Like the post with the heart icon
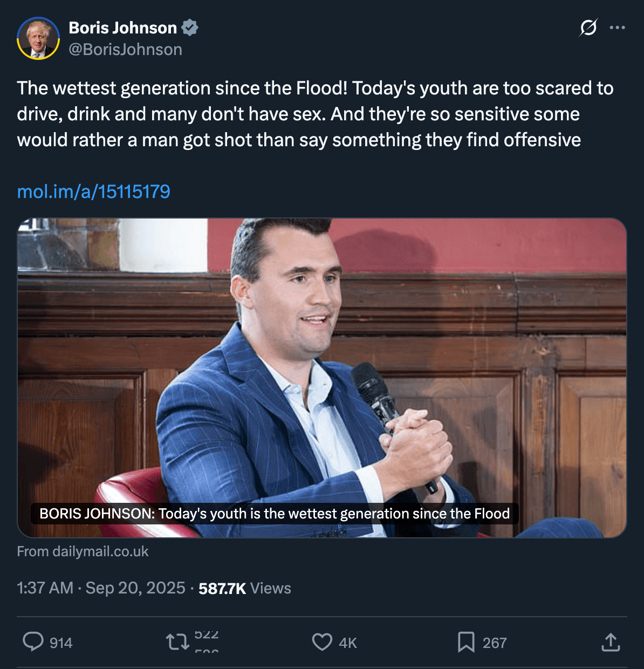 pos(322,642)
